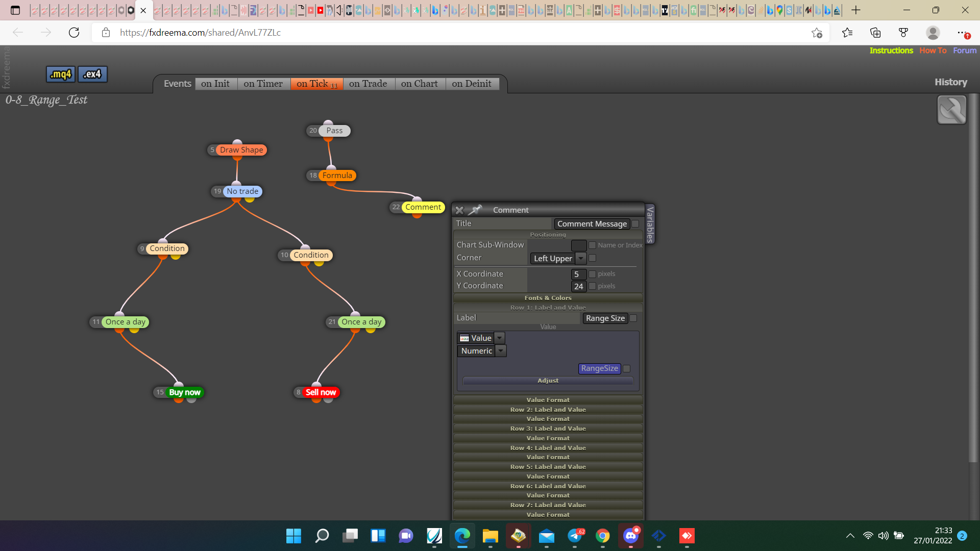Download the .mq4 source file
The height and width of the screenshot is (551, 980).
pos(61,74)
